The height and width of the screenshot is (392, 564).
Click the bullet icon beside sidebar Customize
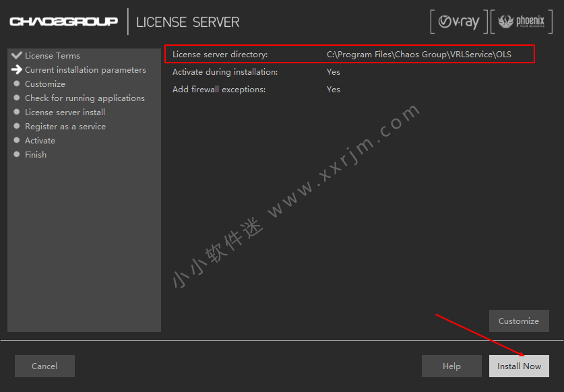17,84
